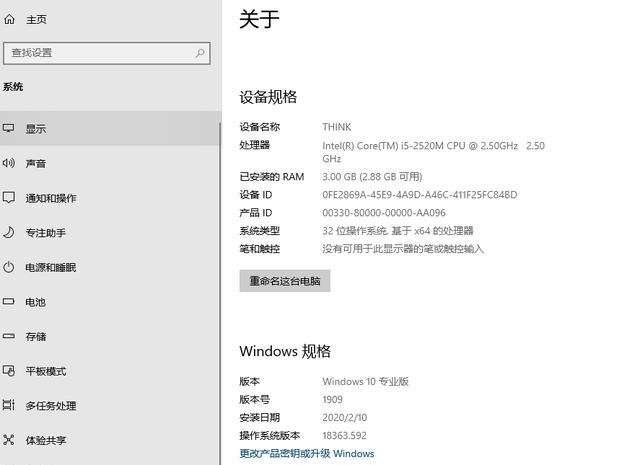The width and height of the screenshot is (640, 465).
Task: Click the magnifier icon in the search box
Action: [x=200, y=53]
